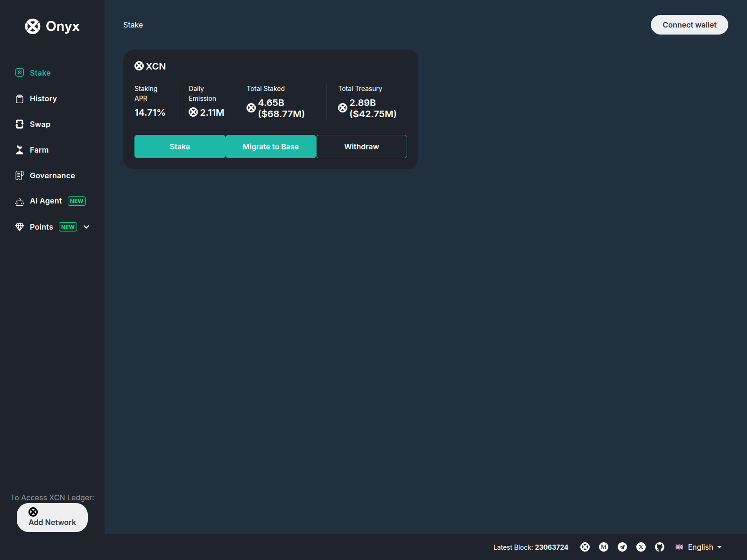Click the Swap arrows icon
This screenshot has height=560, width=747.
click(x=20, y=124)
